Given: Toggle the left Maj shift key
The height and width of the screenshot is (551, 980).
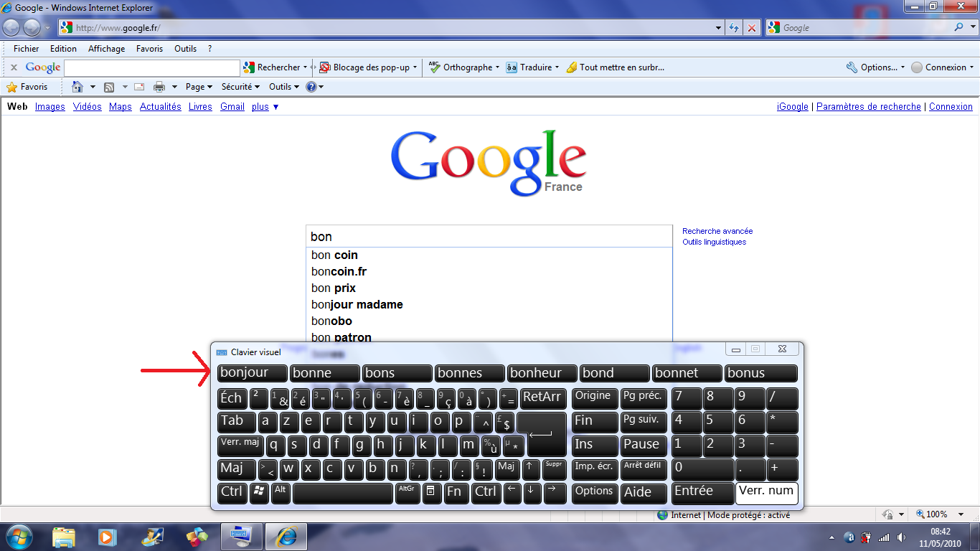Looking at the screenshot, I should (237, 470).
